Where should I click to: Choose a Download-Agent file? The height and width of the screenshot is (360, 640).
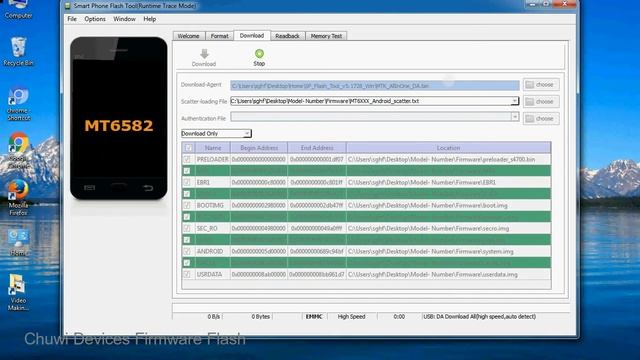click(x=541, y=85)
